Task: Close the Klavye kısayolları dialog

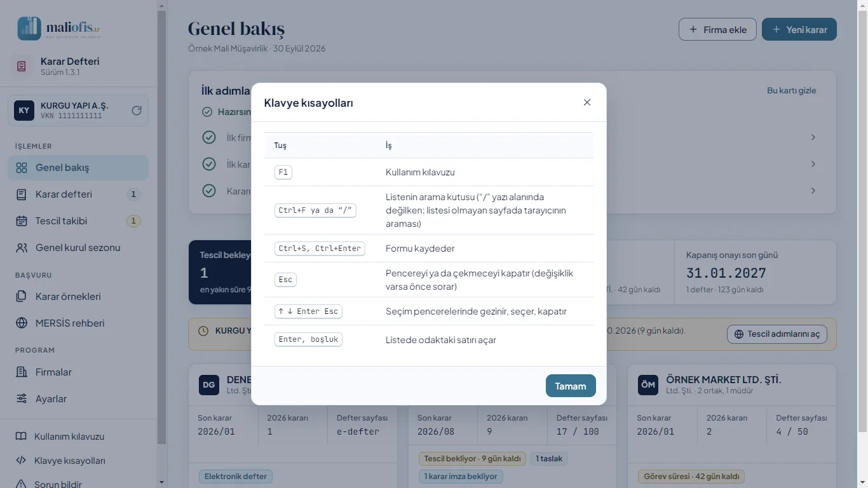Action: pos(587,102)
